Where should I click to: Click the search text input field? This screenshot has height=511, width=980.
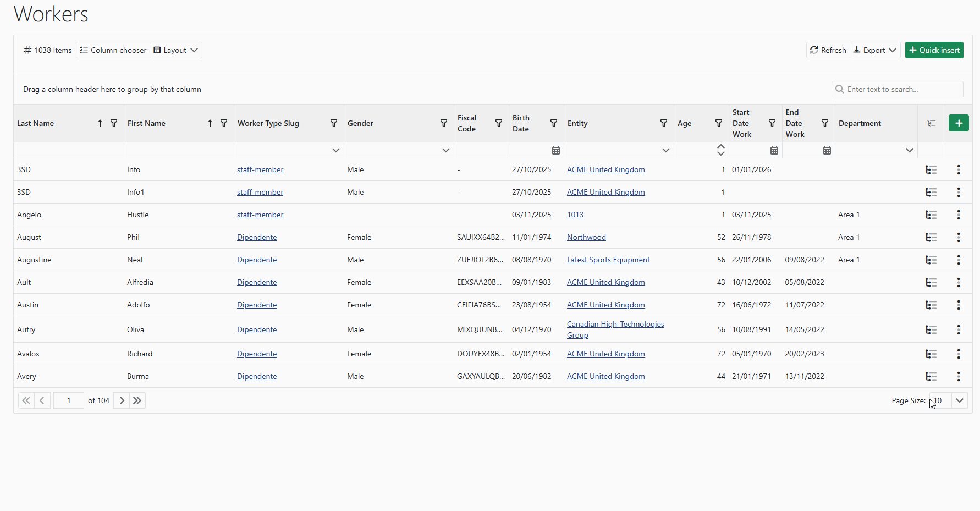pyautogui.click(x=902, y=89)
